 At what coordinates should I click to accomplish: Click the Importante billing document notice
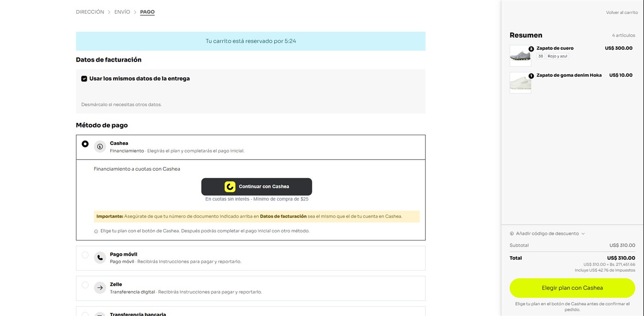[x=257, y=217]
